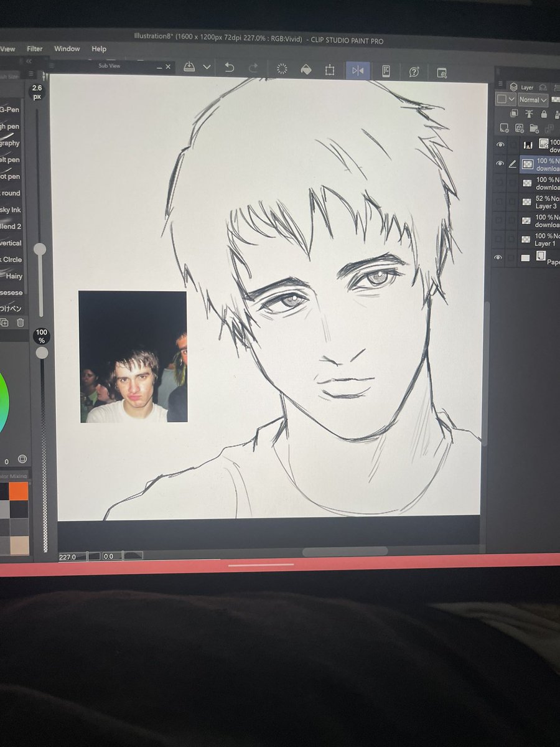
Task: Click the Save to cloud icon
Action: pos(189,67)
